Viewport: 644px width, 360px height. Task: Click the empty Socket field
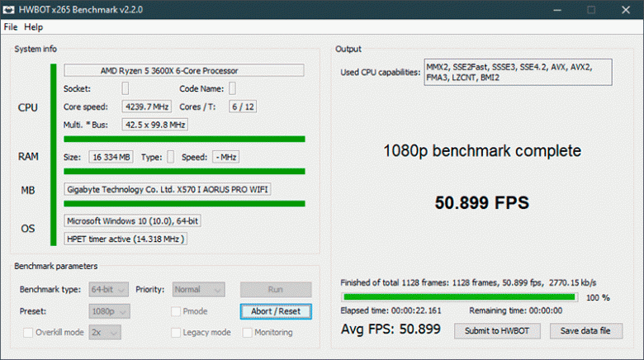pos(125,88)
